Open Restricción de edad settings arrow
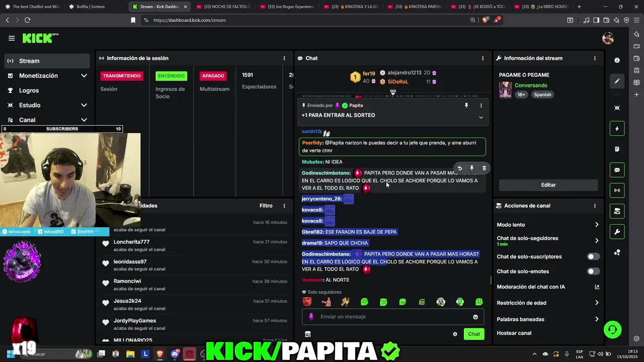The image size is (644, 362). coord(597,303)
